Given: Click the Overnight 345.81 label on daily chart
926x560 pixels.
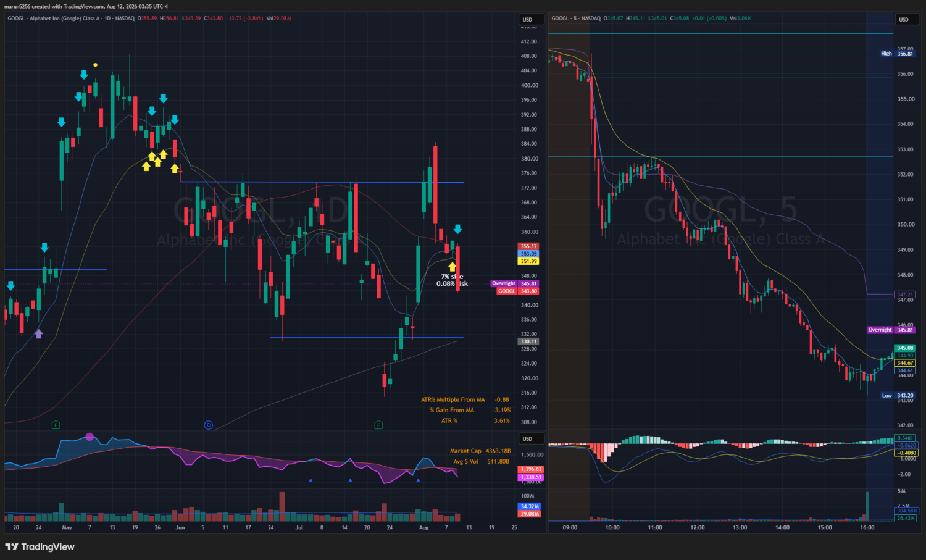Looking at the screenshot, I should click(515, 283).
